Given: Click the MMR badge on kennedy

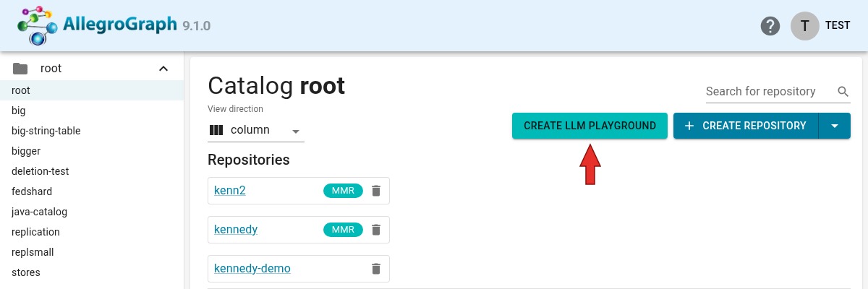Looking at the screenshot, I should [x=343, y=230].
